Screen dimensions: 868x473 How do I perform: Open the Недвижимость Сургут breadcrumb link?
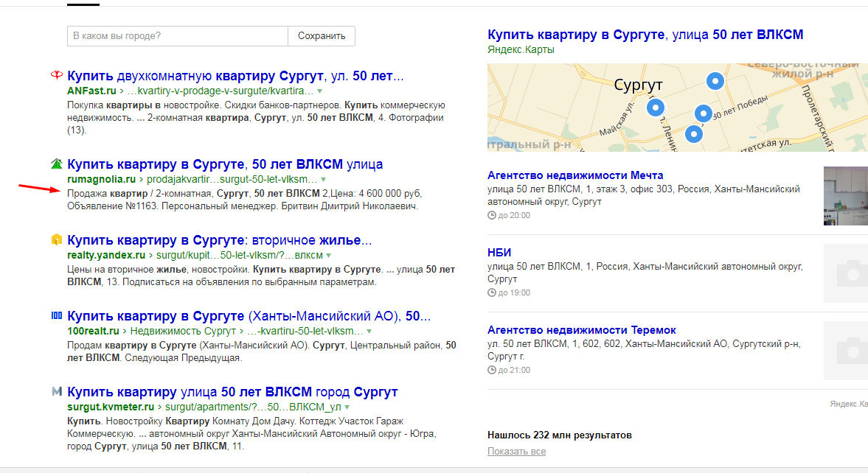click(x=183, y=331)
